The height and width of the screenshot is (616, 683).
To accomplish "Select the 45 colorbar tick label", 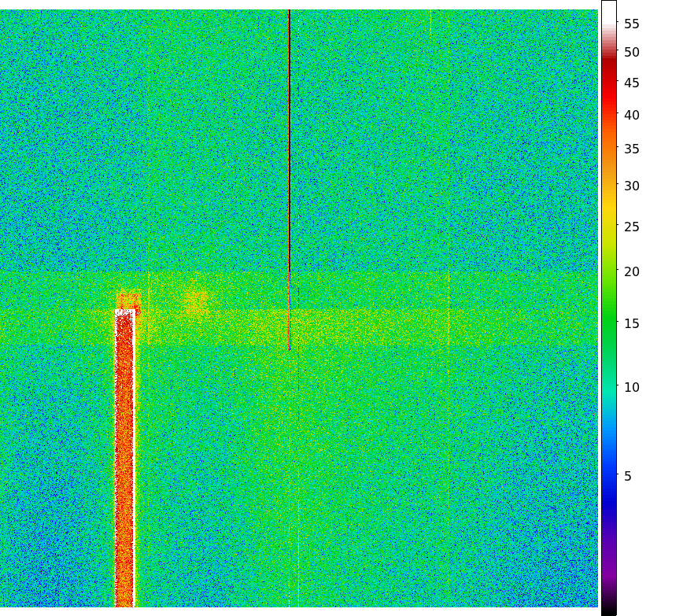I will pos(631,83).
